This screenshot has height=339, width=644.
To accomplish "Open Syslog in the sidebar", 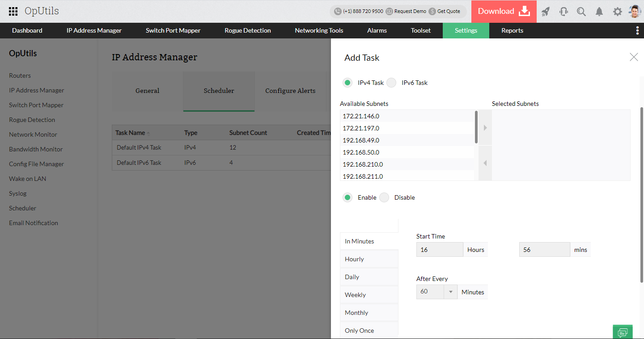I will [x=18, y=193].
